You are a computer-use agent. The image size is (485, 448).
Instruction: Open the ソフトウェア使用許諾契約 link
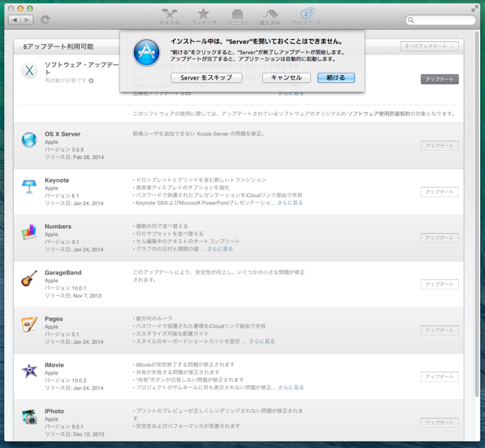[x=378, y=114]
